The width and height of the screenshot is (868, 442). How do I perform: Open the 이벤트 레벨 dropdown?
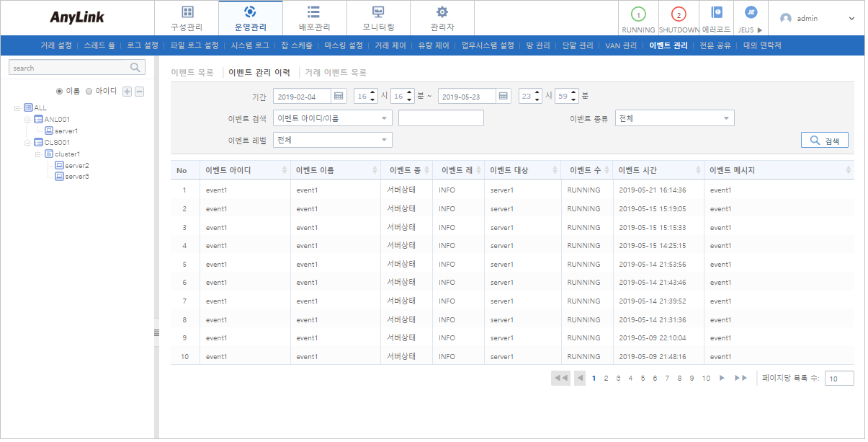click(x=331, y=140)
